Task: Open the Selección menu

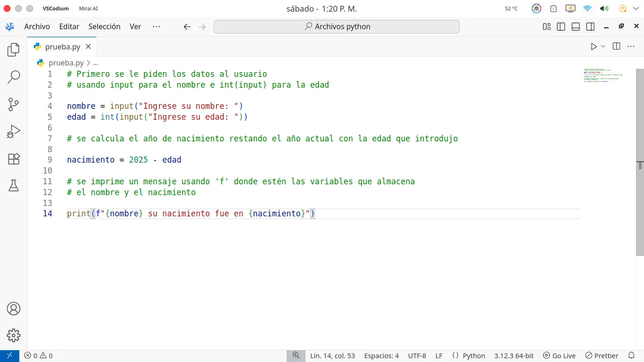Action: pos(105,26)
